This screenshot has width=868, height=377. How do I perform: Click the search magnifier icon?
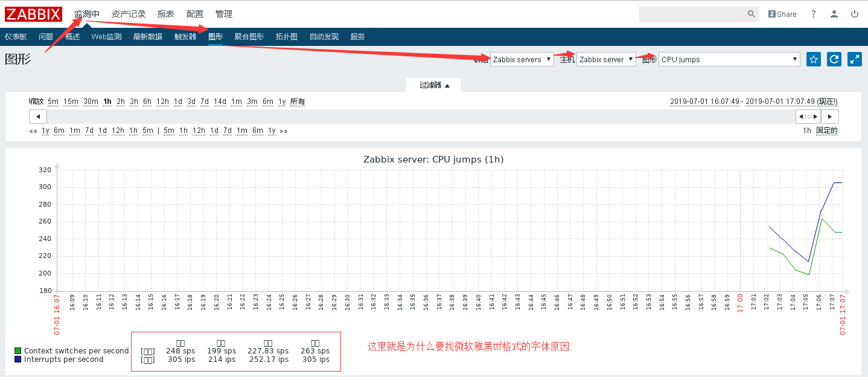pos(752,14)
